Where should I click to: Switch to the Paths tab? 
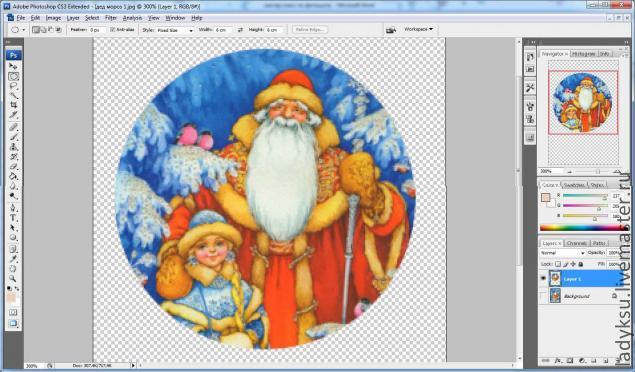599,243
